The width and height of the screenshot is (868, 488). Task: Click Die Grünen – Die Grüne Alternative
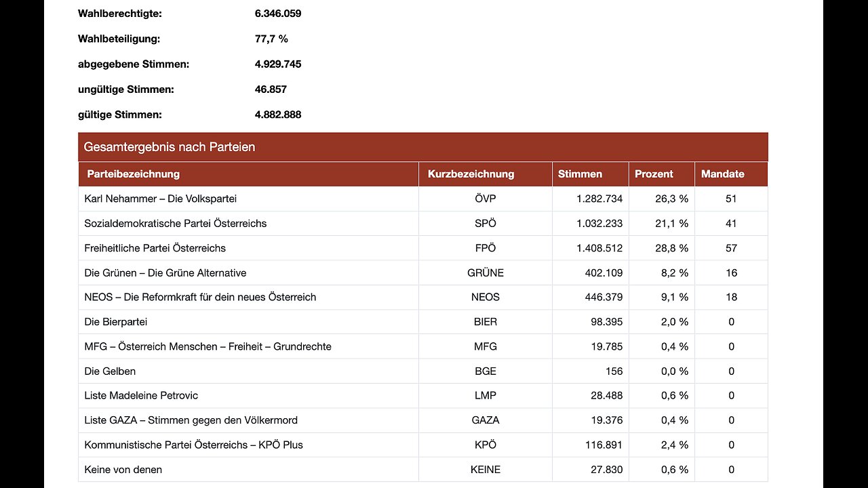[165, 273]
